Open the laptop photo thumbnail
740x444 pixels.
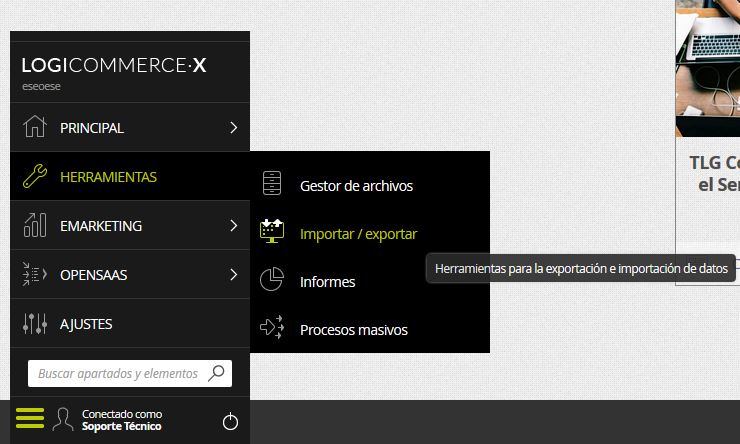[708, 68]
